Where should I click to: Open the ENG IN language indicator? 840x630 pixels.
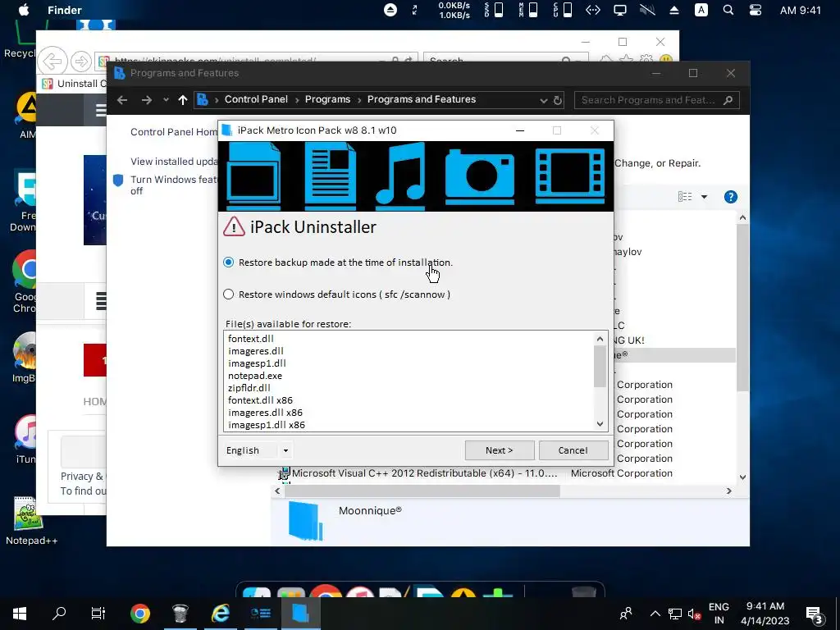click(x=719, y=614)
